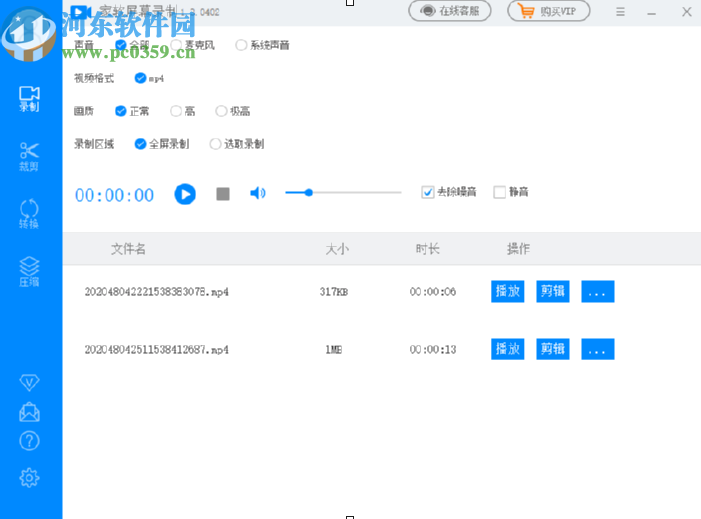Open the settings gear icon
This screenshot has height=519, width=701.
pyautogui.click(x=29, y=478)
